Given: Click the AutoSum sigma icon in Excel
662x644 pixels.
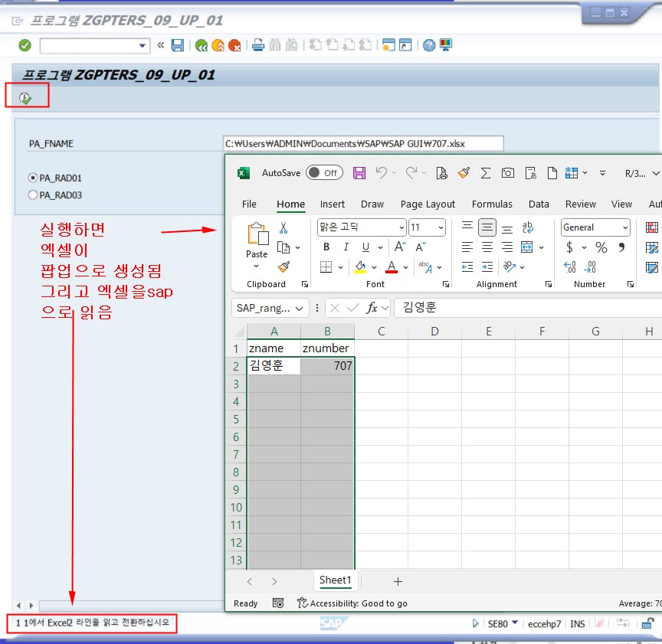Looking at the screenshot, I should click(486, 172).
